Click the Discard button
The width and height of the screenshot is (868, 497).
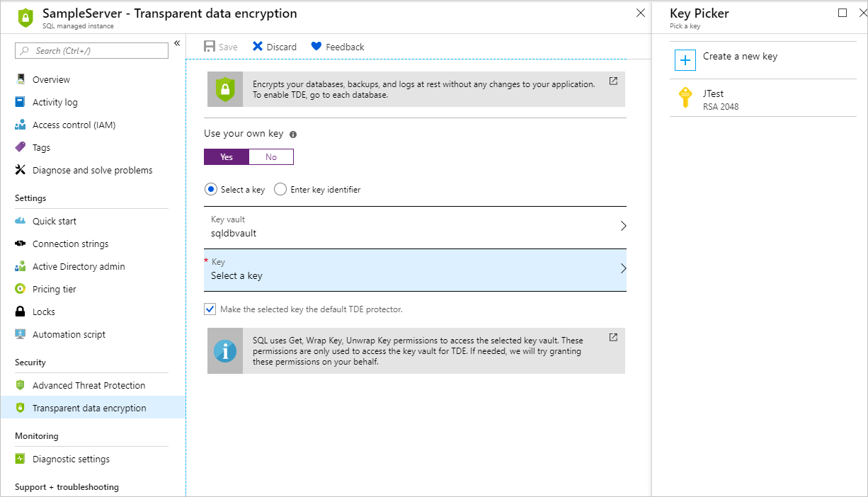pos(274,46)
